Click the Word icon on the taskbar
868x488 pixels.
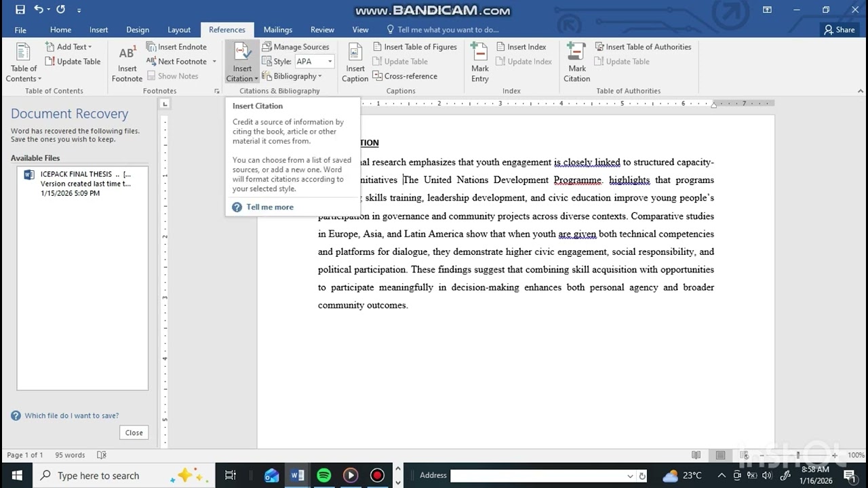pyautogui.click(x=297, y=475)
